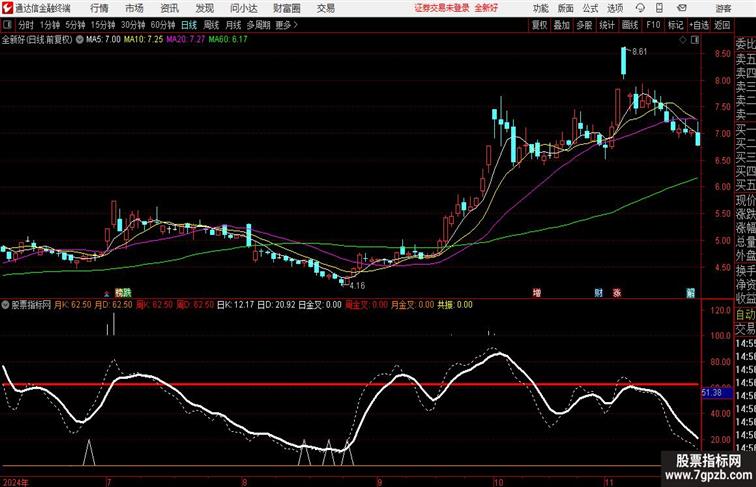Screen dimensions: 756x487
Task: Click the MA10: 7.25 label
Action: pyautogui.click(x=143, y=40)
